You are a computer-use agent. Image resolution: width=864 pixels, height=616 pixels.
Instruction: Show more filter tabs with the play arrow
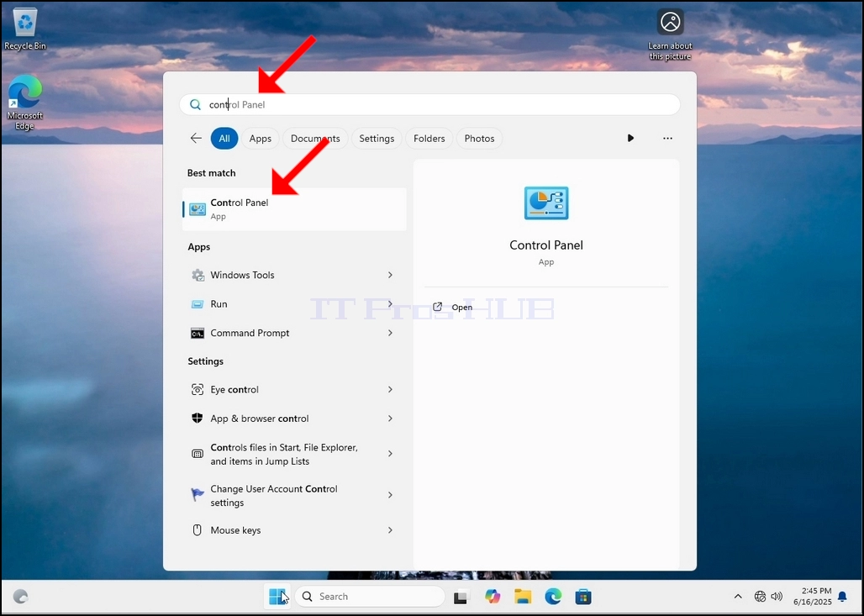point(630,139)
